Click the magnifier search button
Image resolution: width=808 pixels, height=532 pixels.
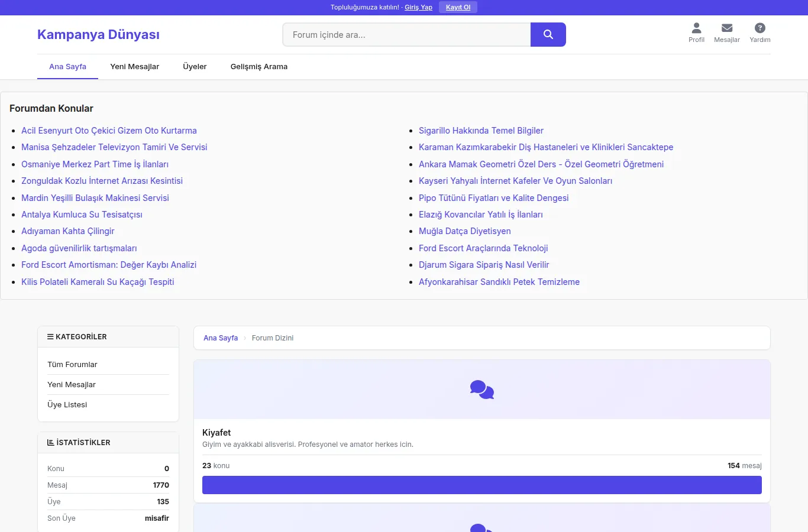pyautogui.click(x=548, y=34)
